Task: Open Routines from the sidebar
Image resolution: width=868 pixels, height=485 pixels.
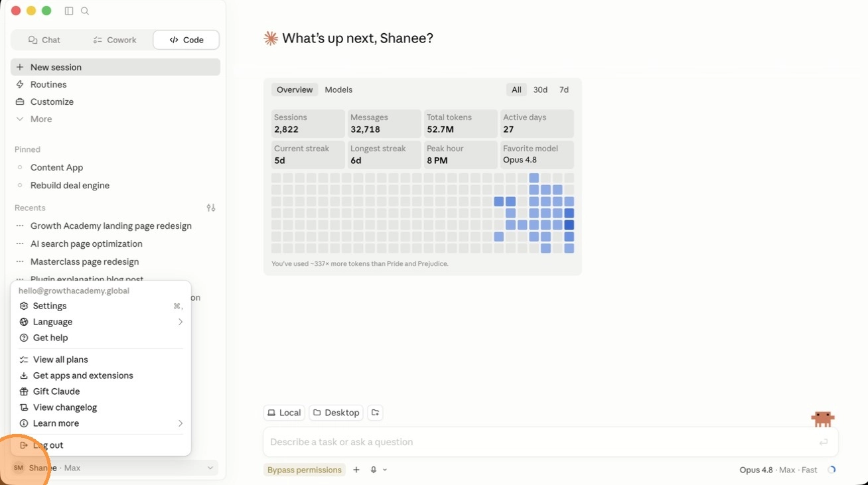Action: pos(115,84)
